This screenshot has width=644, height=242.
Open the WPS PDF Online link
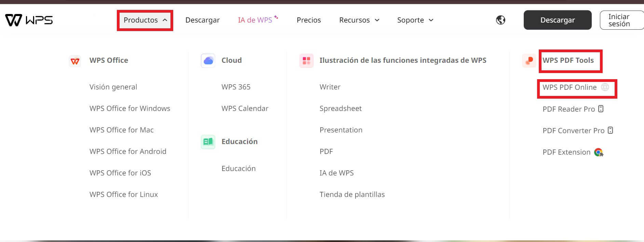click(570, 87)
